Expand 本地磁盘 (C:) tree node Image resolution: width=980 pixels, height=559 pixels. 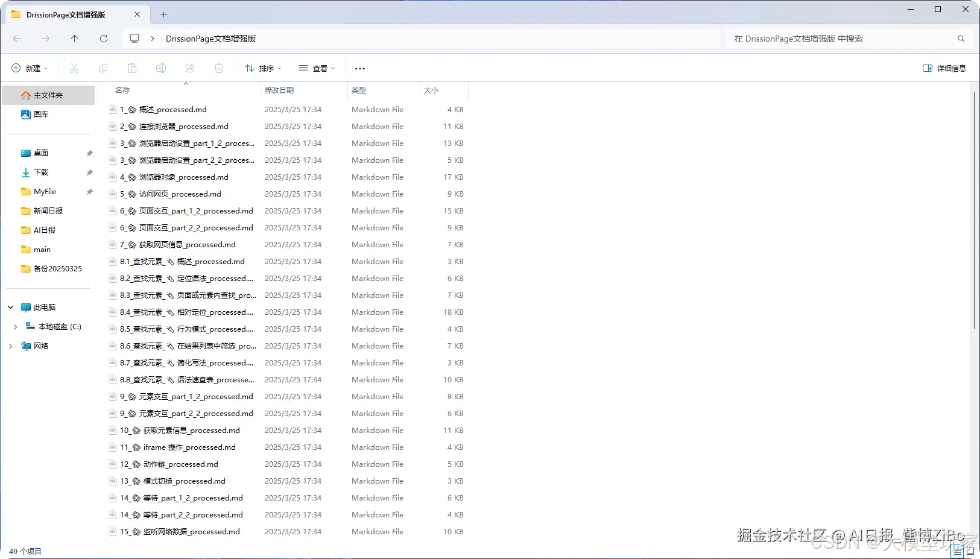click(x=15, y=327)
